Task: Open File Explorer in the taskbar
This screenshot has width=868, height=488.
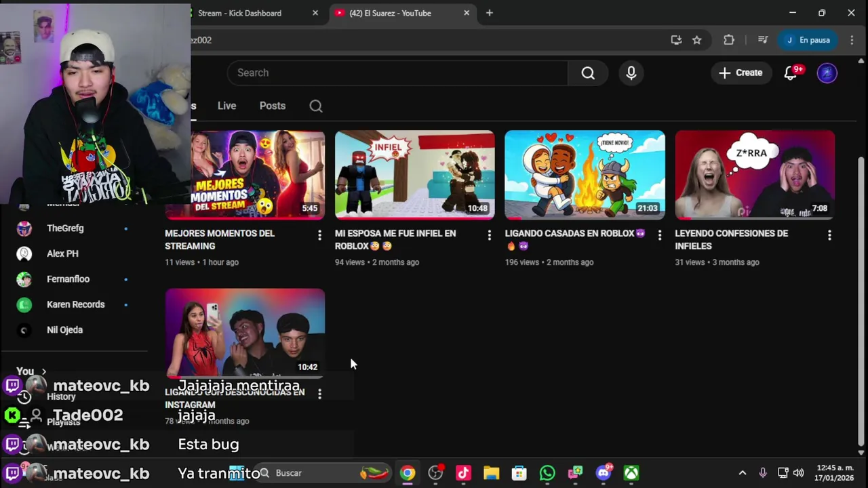Action: 491,473
